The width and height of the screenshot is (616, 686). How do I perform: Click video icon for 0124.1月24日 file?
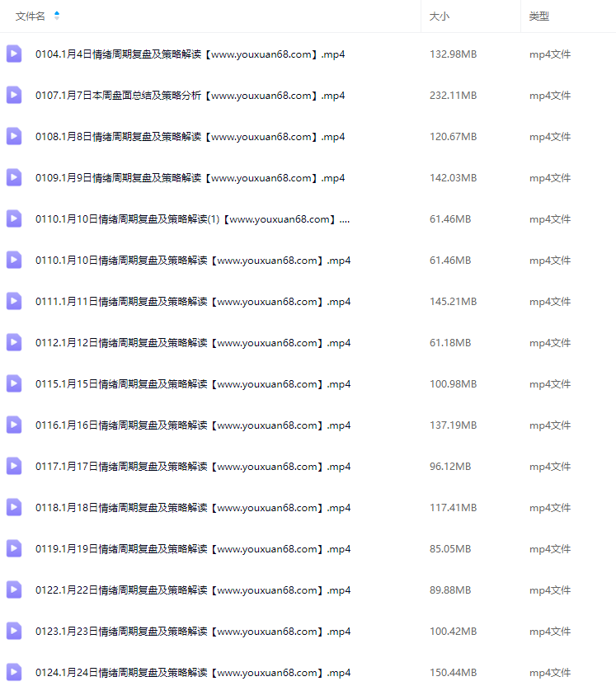click(x=14, y=672)
